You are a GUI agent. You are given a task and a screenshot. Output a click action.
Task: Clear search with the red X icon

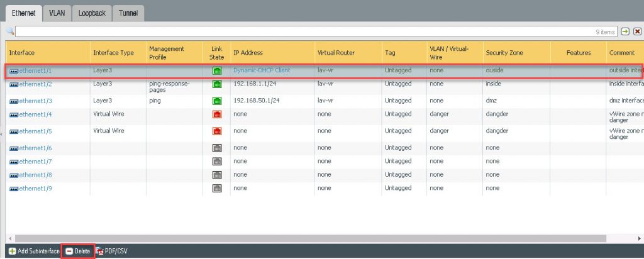[x=637, y=31]
